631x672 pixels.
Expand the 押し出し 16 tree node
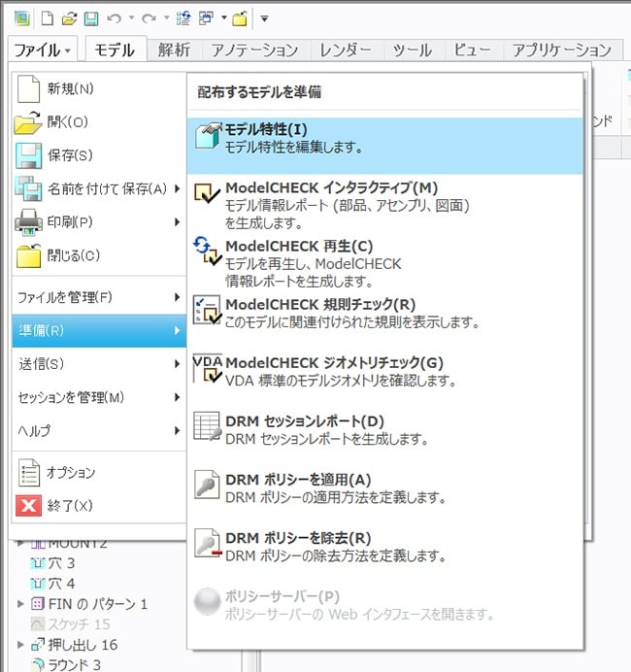click(21, 645)
